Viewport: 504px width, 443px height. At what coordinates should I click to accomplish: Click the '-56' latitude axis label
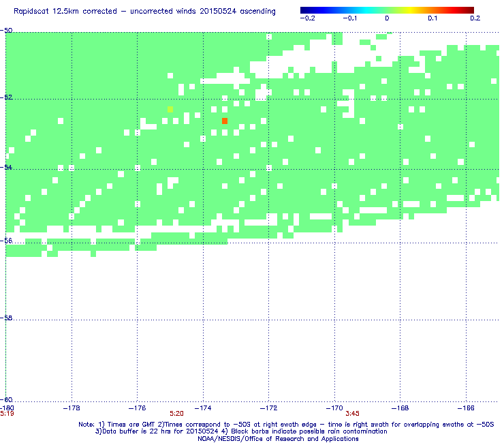click(x=6, y=241)
